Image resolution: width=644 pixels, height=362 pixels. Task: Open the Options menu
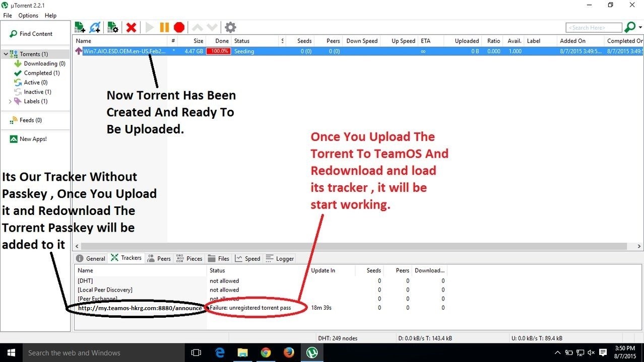(28, 16)
